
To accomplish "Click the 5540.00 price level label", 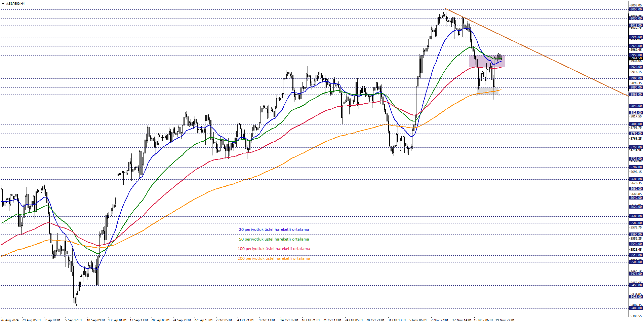I will (x=636, y=244).
